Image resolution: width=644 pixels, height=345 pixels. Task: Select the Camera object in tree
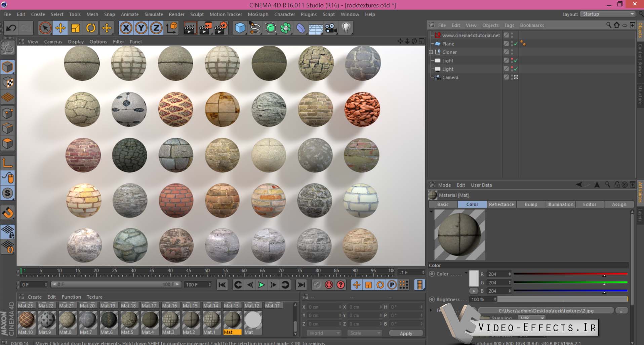point(450,77)
